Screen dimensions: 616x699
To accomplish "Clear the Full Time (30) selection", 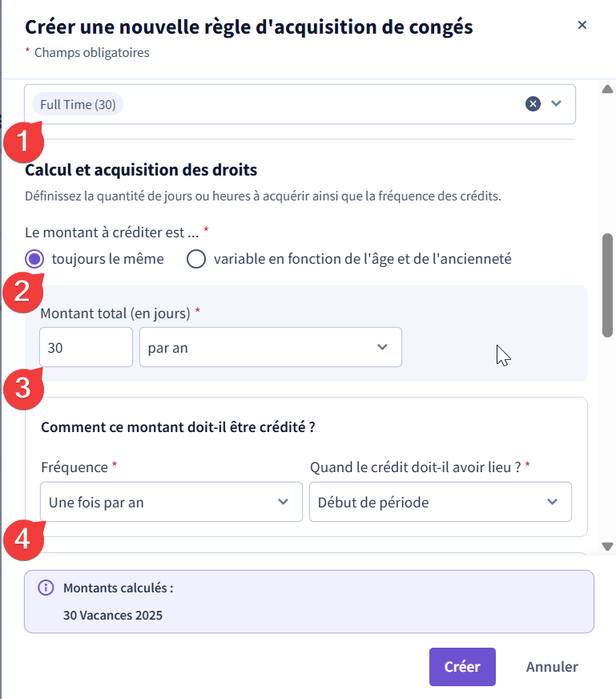I will coord(533,104).
